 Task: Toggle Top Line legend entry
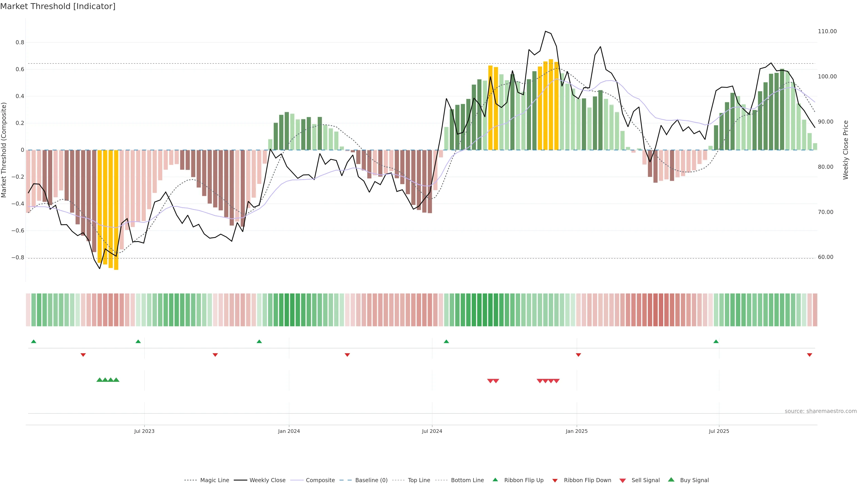click(x=419, y=480)
